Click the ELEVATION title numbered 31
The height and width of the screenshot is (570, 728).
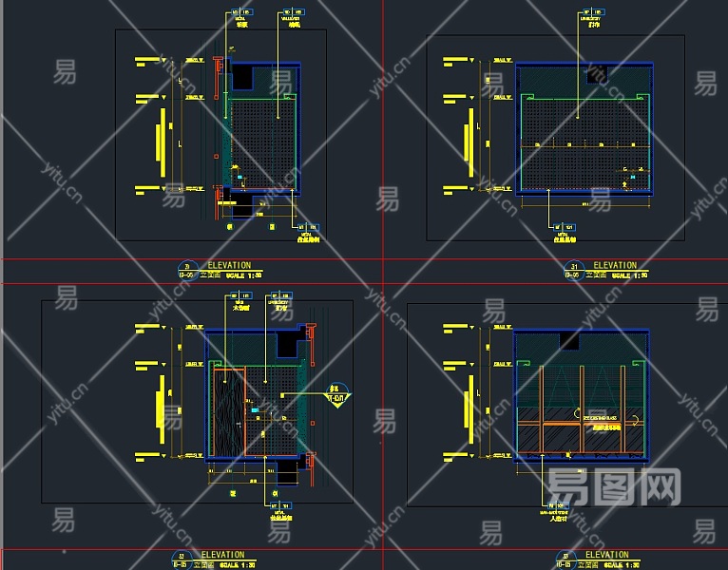click(615, 265)
